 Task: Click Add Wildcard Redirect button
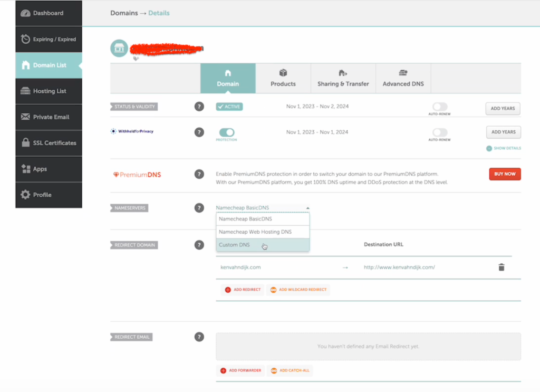298,290
